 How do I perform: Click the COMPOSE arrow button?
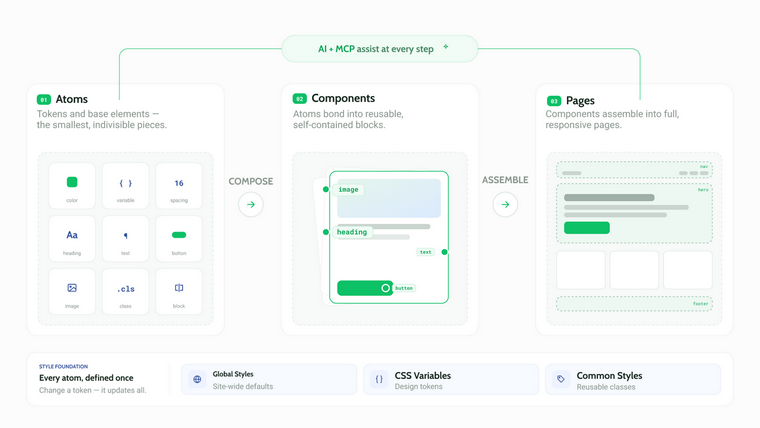(251, 205)
